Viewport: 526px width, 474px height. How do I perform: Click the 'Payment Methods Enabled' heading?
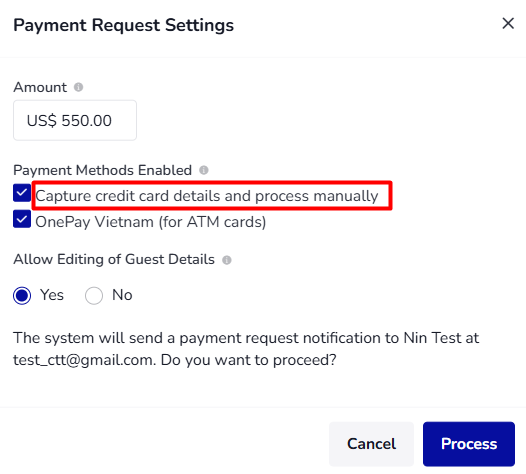point(103,170)
